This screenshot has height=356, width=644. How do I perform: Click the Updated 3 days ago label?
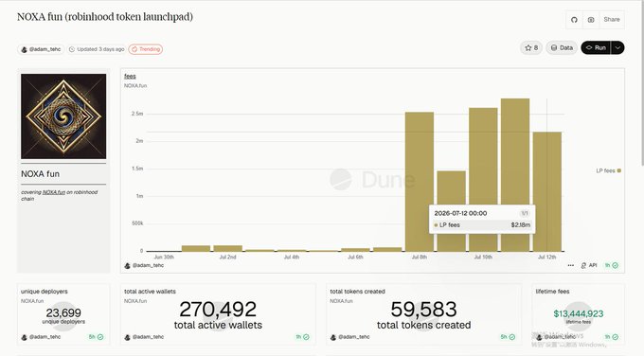(97, 49)
